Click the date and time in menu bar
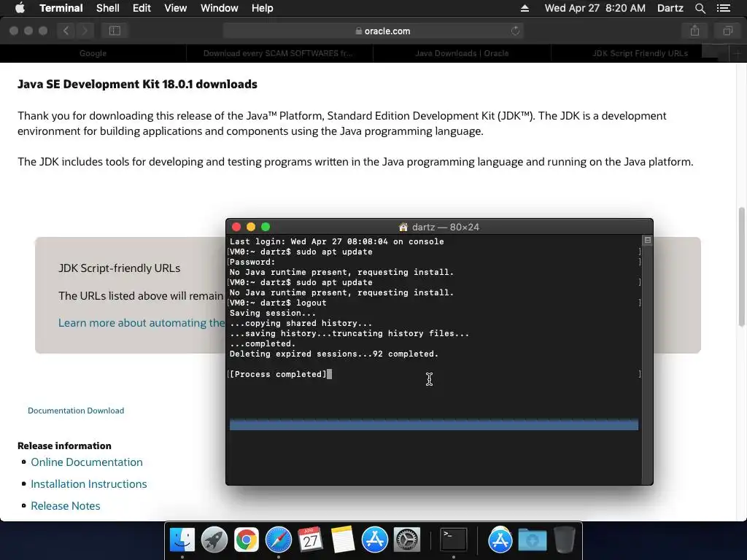Screen dimensions: 747x560 coord(595,8)
